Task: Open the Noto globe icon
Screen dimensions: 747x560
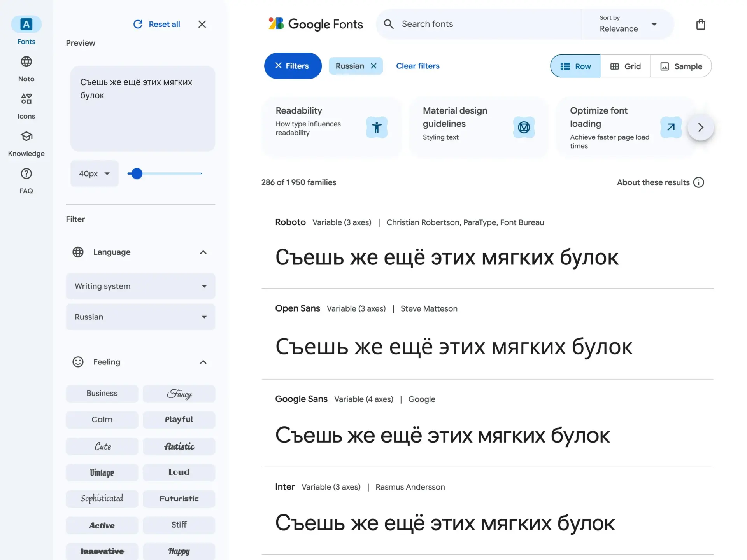Action: click(x=26, y=61)
